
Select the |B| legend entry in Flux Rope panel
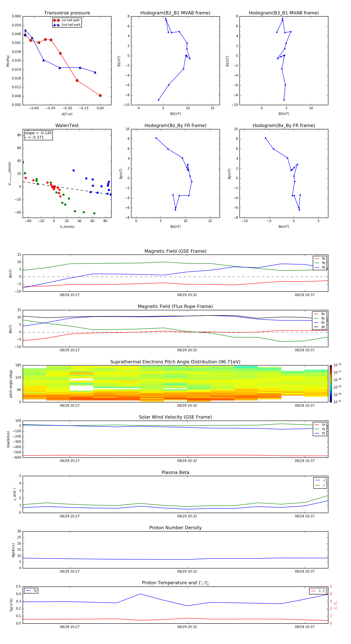coord(320,327)
